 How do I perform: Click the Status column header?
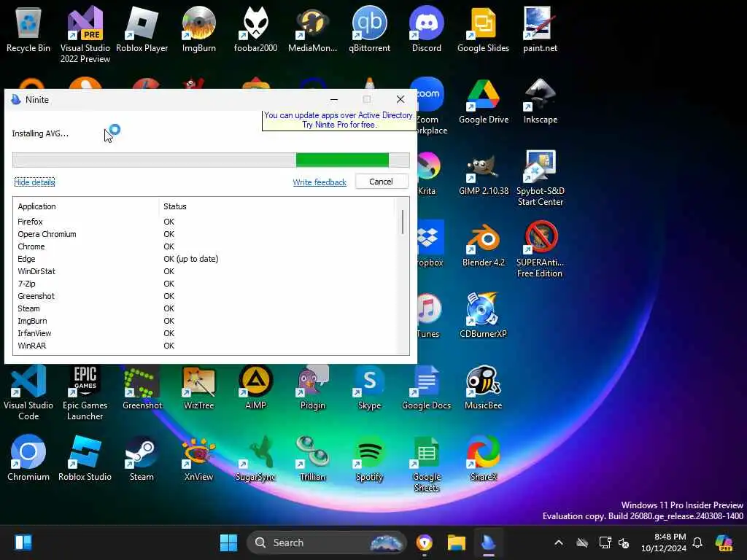click(276, 206)
